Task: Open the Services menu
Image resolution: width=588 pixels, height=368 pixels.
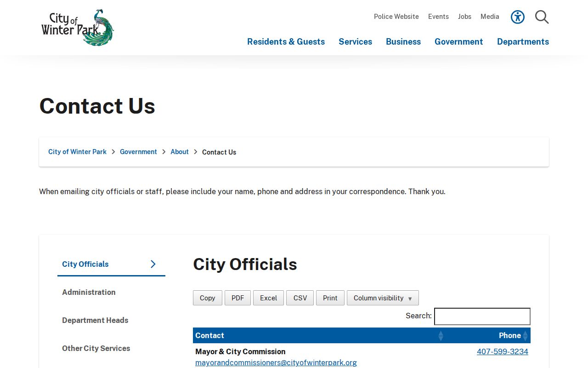Action: tap(355, 42)
